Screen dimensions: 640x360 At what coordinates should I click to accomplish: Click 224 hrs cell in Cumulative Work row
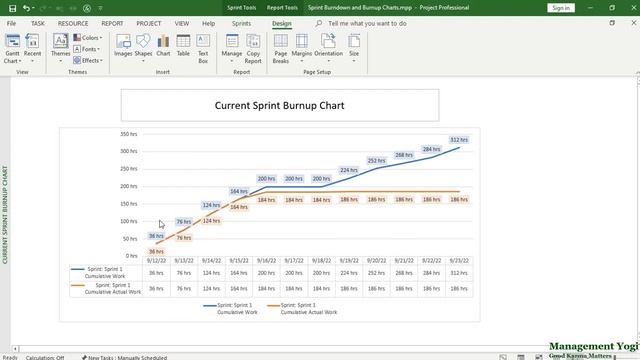pyautogui.click(x=349, y=273)
